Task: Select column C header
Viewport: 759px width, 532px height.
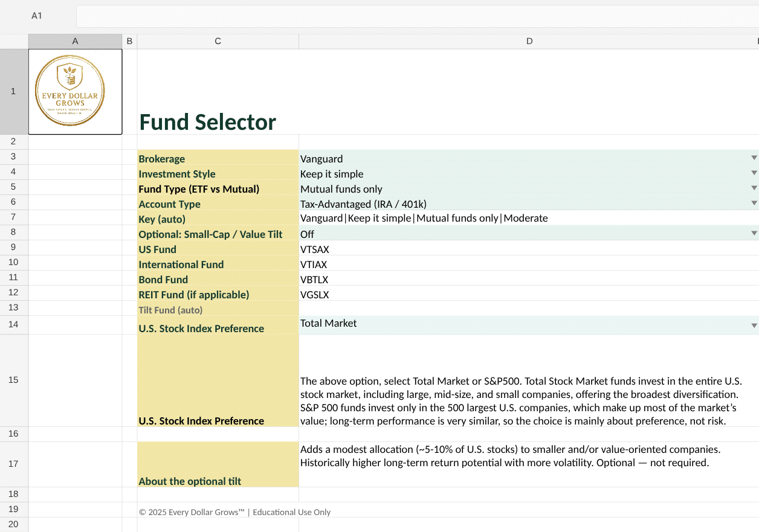Action: click(x=218, y=41)
